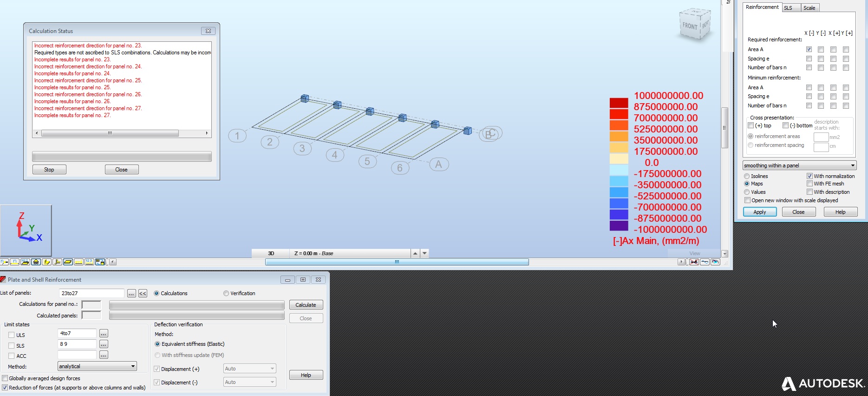
Task: Toggle node numbers display icon
Action: point(4,262)
